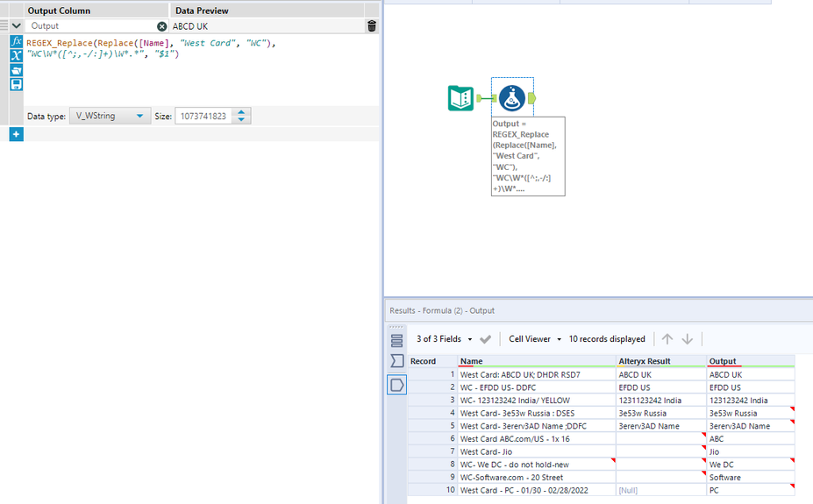Go to previous record with up arrow
The image size is (813, 504).
pos(667,338)
